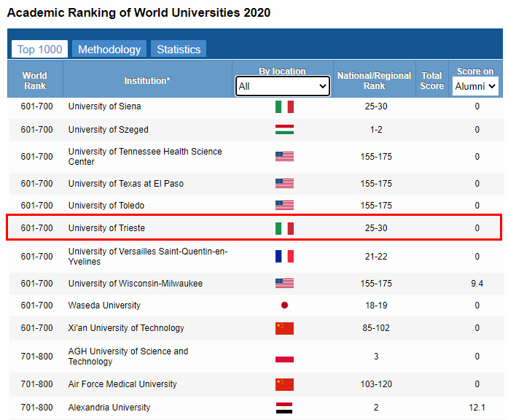Open University of Siena link
This screenshot has height=420, width=508.
click(x=105, y=106)
